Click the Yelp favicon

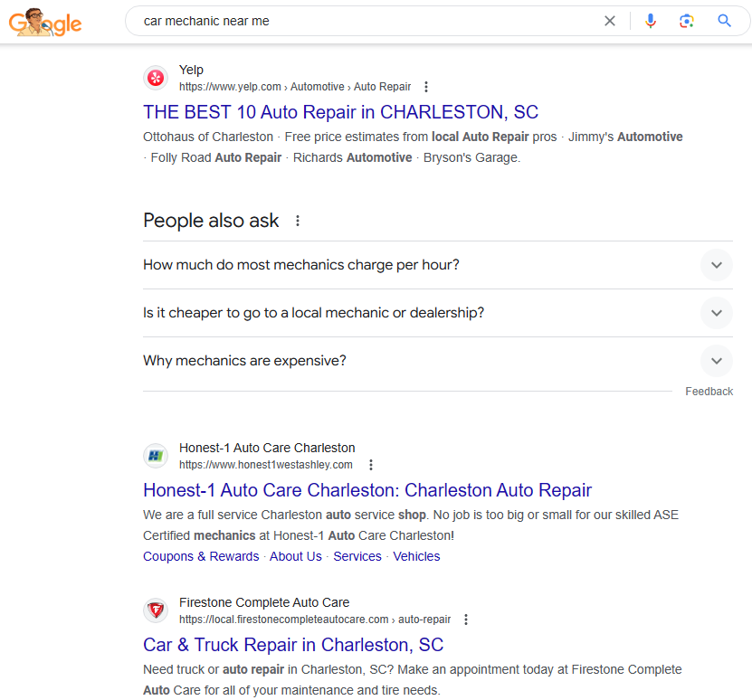[x=155, y=78]
